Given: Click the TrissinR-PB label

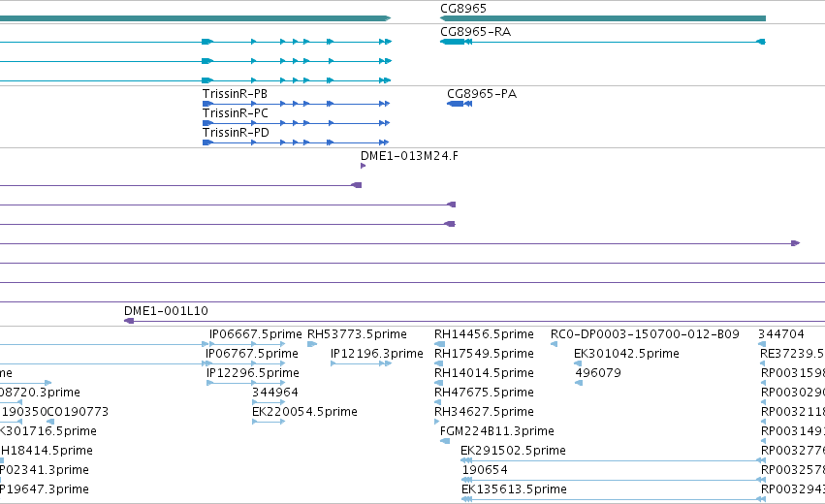Looking at the screenshot, I should pos(235,94).
